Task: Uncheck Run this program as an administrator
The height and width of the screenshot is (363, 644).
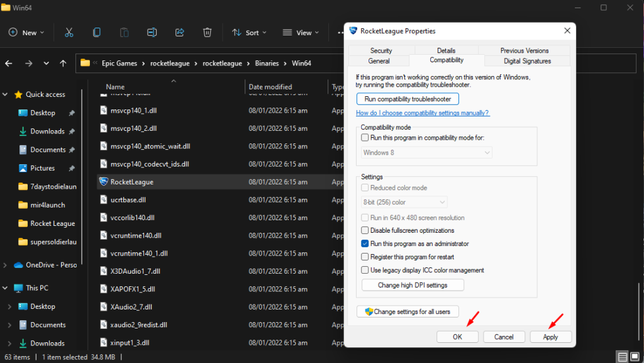Action: (365, 243)
